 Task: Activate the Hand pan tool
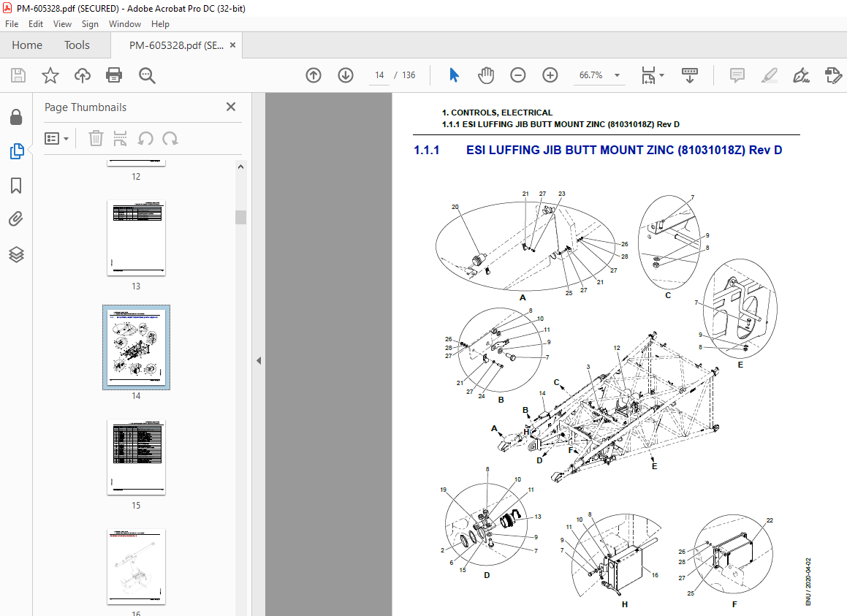[x=486, y=75]
